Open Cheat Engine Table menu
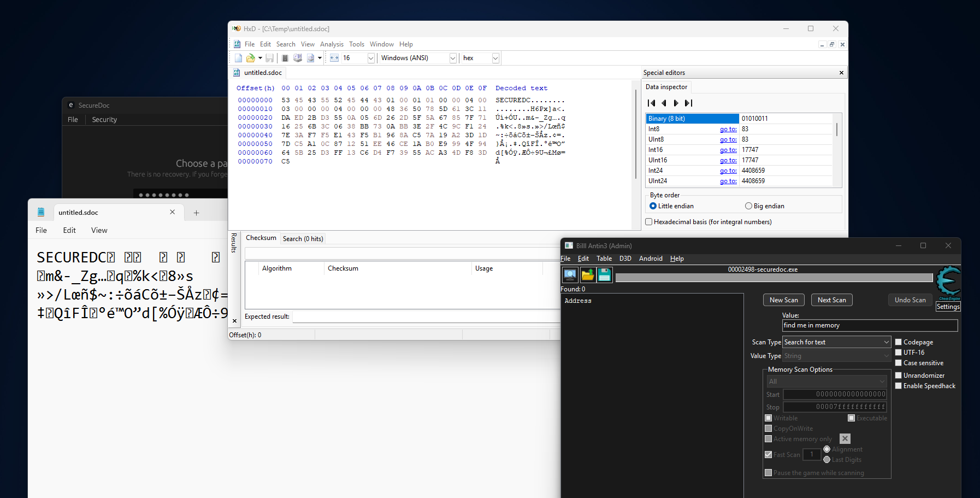 604,259
